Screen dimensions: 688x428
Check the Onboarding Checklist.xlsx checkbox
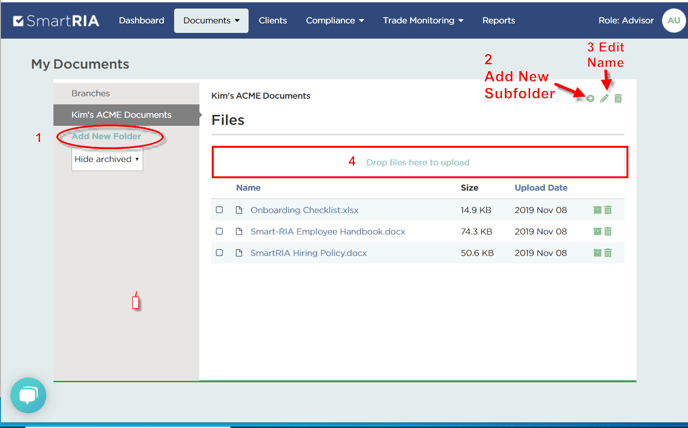coord(219,210)
